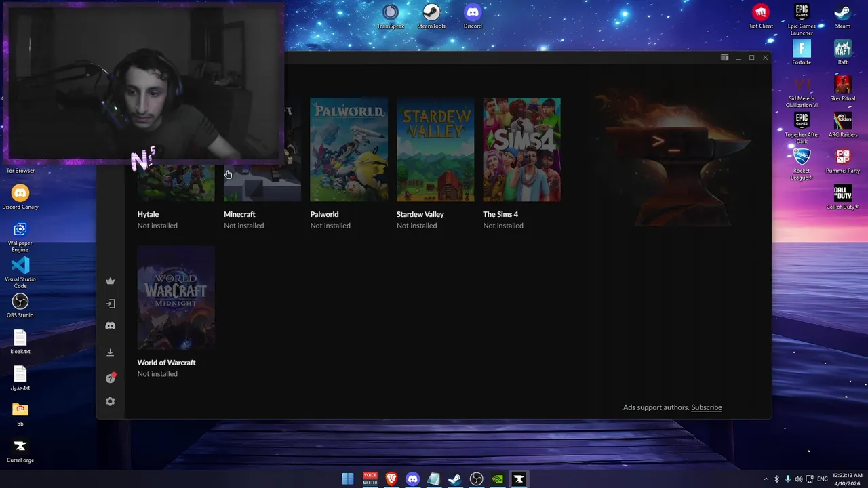This screenshot has width=868, height=488.
Task: Open TeamSpeak desktop shortcut
Action: tap(391, 16)
